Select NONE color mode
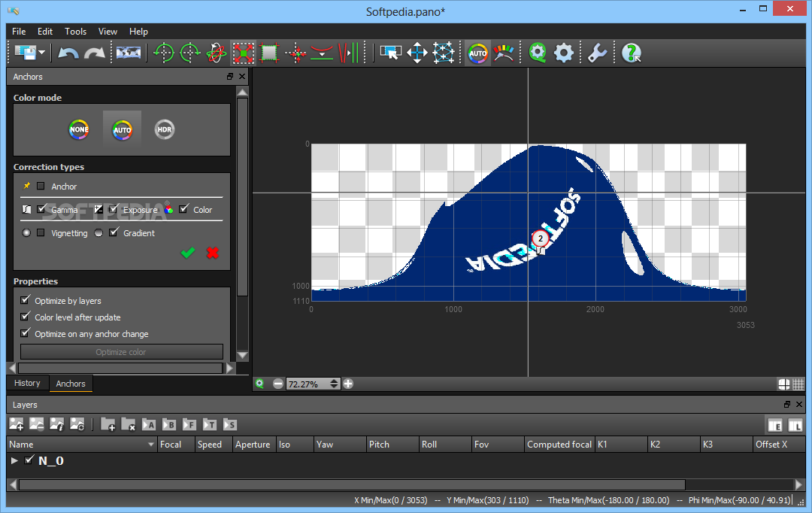This screenshot has width=812, height=513. click(x=79, y=129)
